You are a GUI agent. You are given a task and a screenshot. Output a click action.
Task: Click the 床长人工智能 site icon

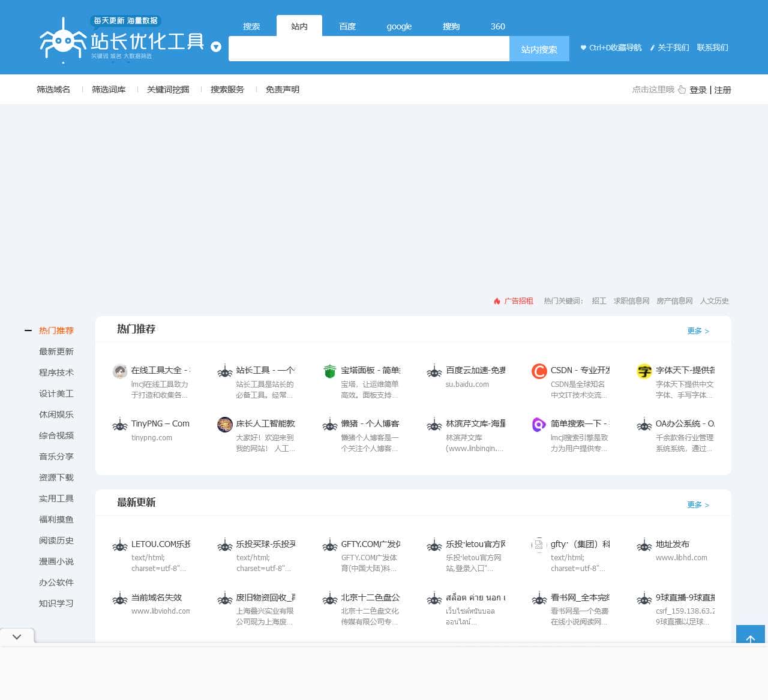(x=224, y=425)
